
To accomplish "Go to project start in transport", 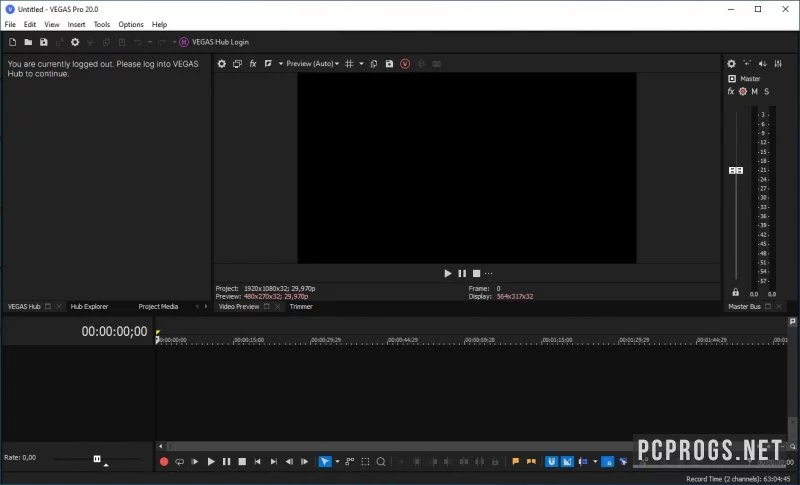I will click(258, 462).
